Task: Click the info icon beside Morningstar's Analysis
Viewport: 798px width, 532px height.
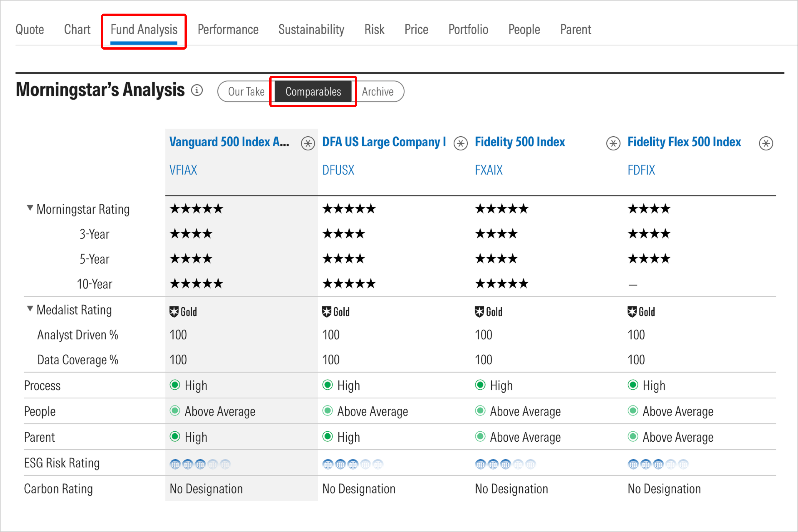Action: click(197, 90)
